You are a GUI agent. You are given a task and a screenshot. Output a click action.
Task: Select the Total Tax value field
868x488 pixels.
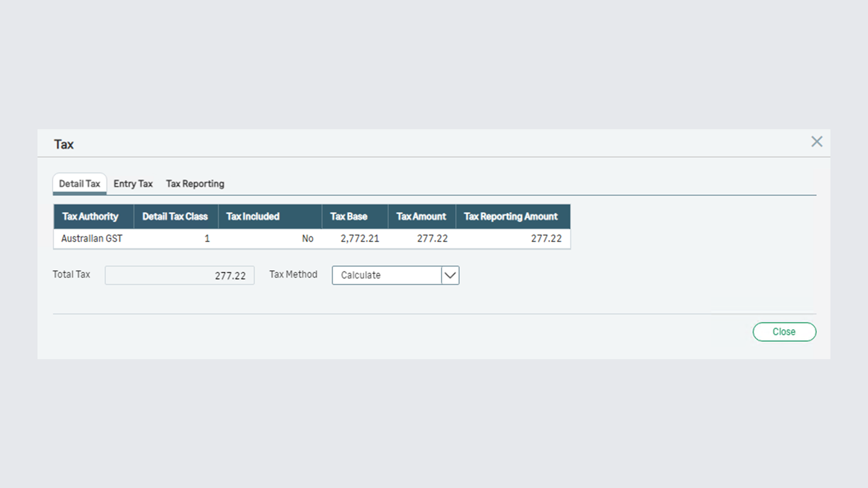point(179,275)
